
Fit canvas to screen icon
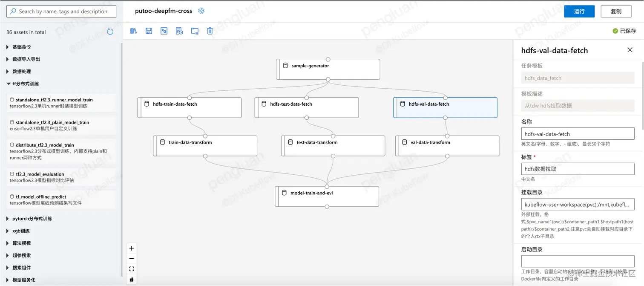pos(132,269)
